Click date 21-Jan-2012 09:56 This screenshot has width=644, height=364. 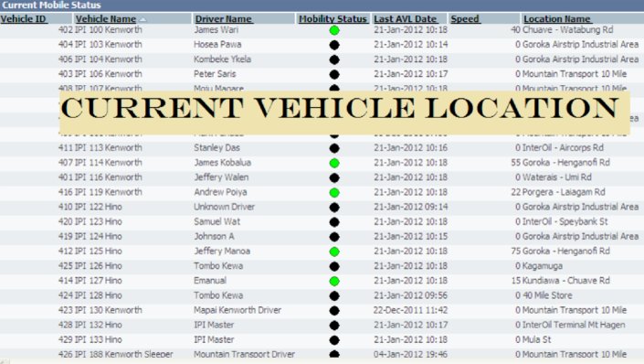[x=410, y=295]
